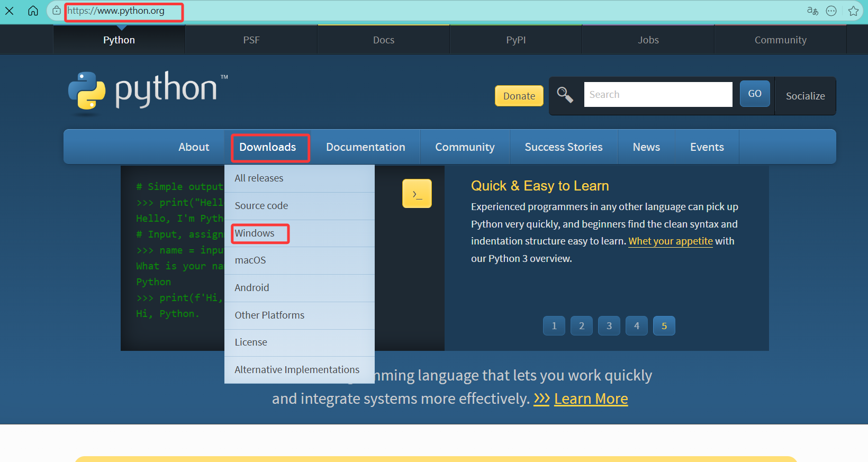This screenshot has height=462, width=868.
Task: Choose License from Downloads menu
Action: [x=300, y=342]
